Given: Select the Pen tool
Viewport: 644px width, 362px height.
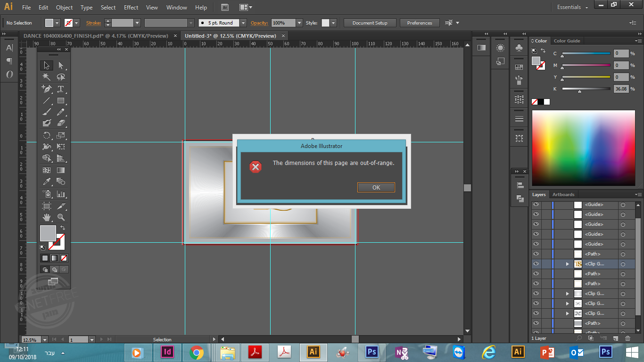Looking at the screenshot, I should tap(46, 89).
